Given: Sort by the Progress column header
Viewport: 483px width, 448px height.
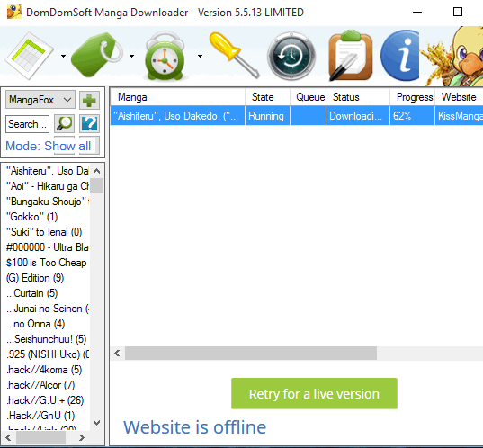Looking at the screenshot, I should click(x=413, y=97).
